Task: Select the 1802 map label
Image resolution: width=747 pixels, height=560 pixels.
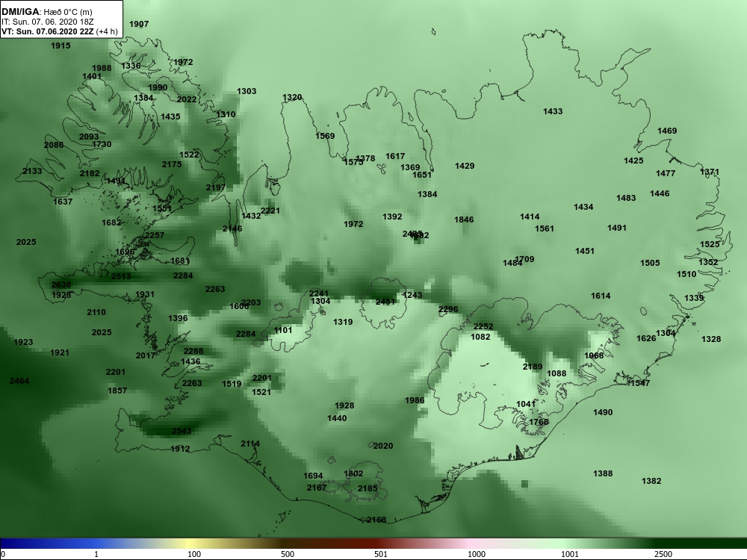Action: coord(353,474)
